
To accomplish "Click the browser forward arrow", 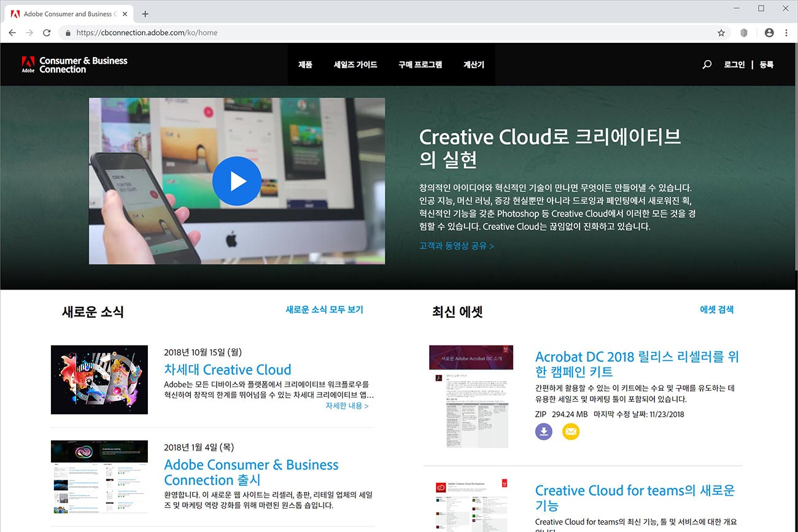I will click(29, 33).
